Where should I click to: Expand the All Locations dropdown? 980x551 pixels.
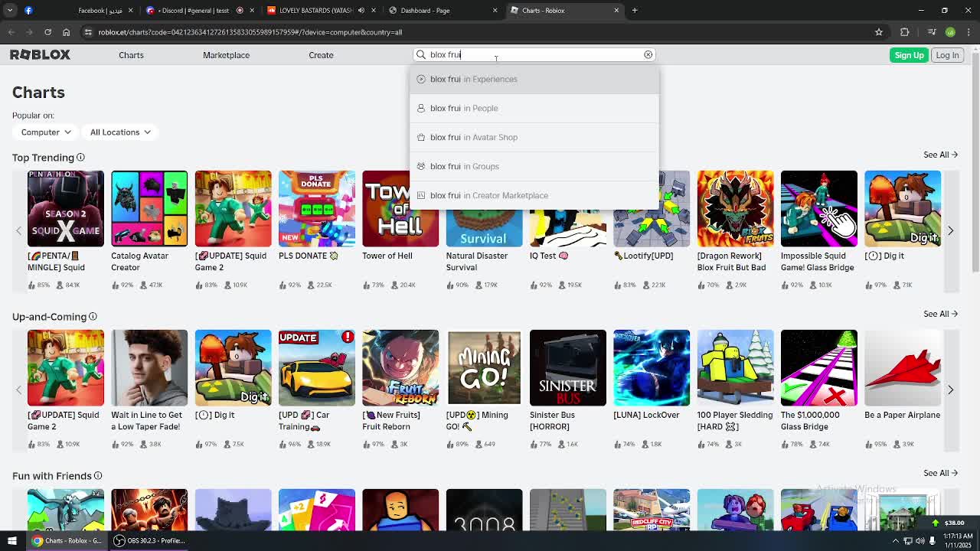coord(120,132)
